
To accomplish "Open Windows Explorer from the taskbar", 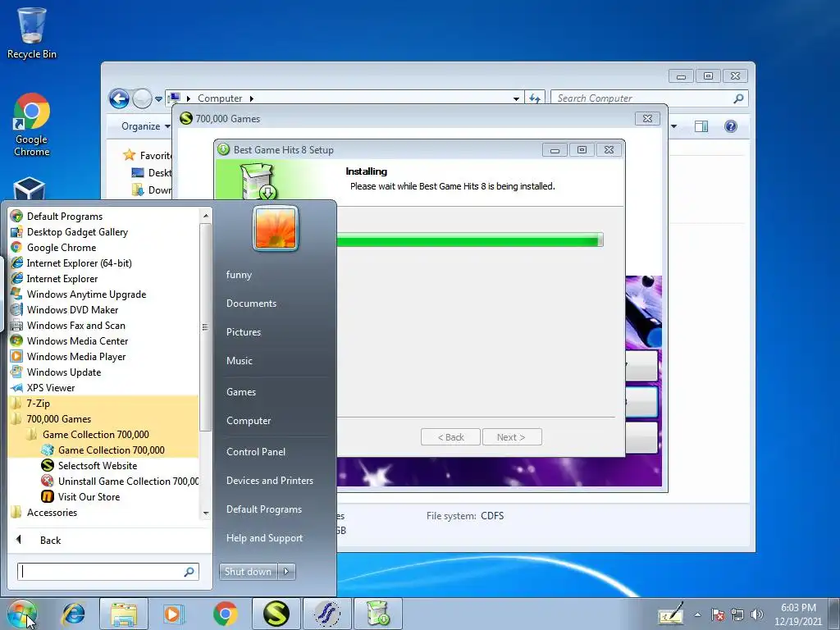I will pyautogui.click(x=123, y=614).
